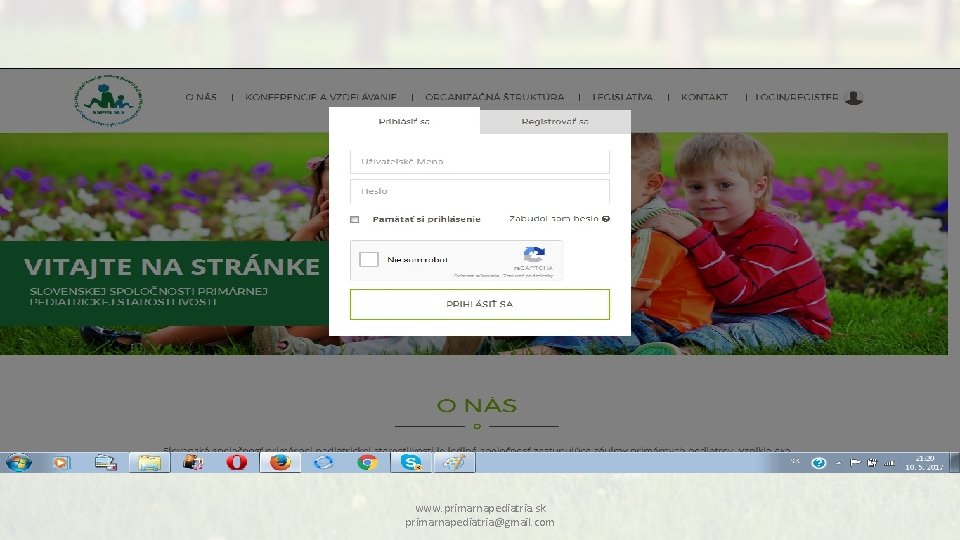Click the camera app taskbar icon
The width and height of the screenshot is (960, 540).
pyautogui.click(x=193, y=462)
